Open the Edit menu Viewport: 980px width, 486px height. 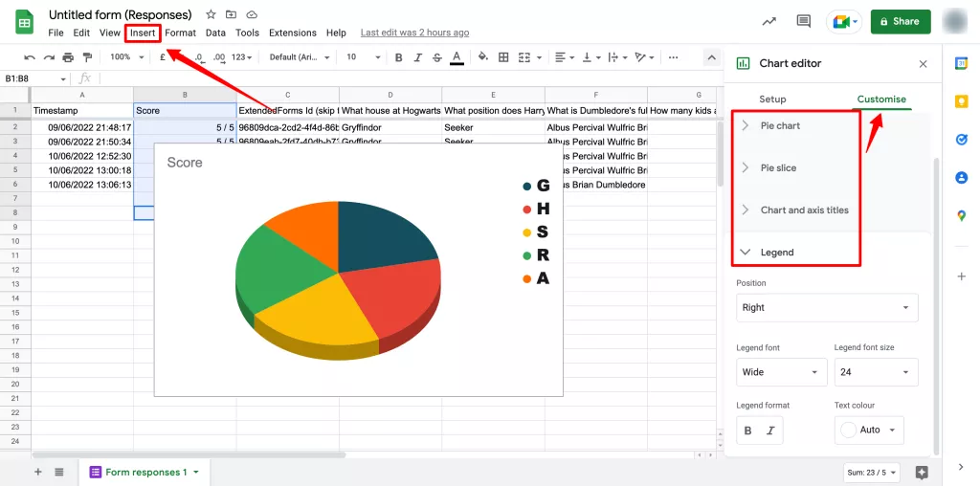[x=81, y=33]
